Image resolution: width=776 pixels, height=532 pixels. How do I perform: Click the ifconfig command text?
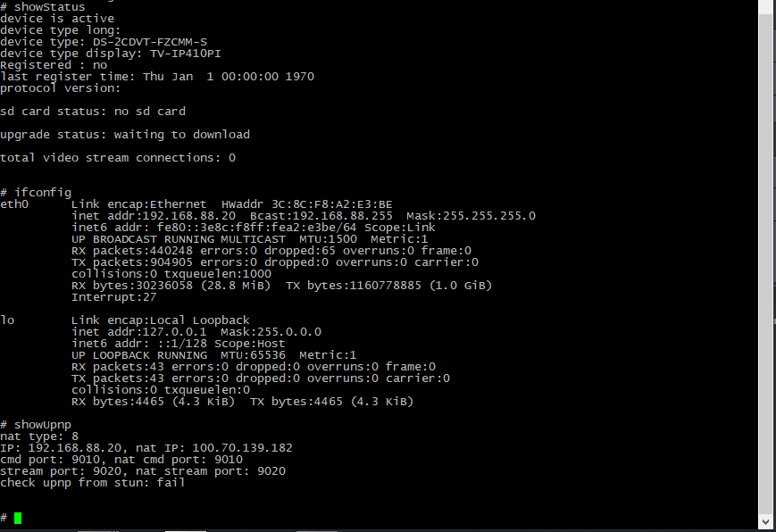pos(43,193)
